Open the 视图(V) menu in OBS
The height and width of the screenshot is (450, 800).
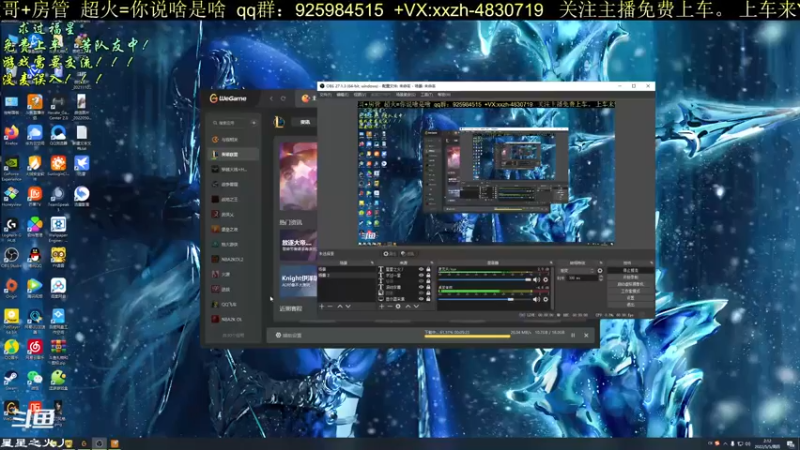[360, 94]
